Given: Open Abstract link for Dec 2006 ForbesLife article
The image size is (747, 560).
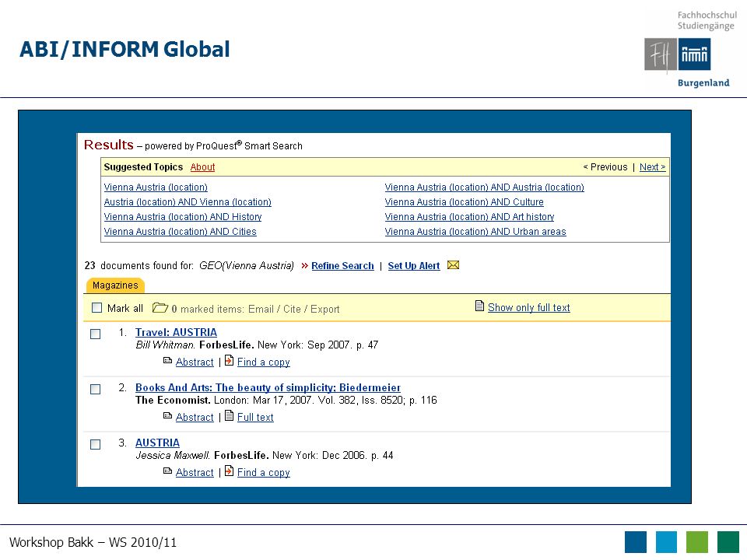Looking at the screenshot, I should coord(195,472).
